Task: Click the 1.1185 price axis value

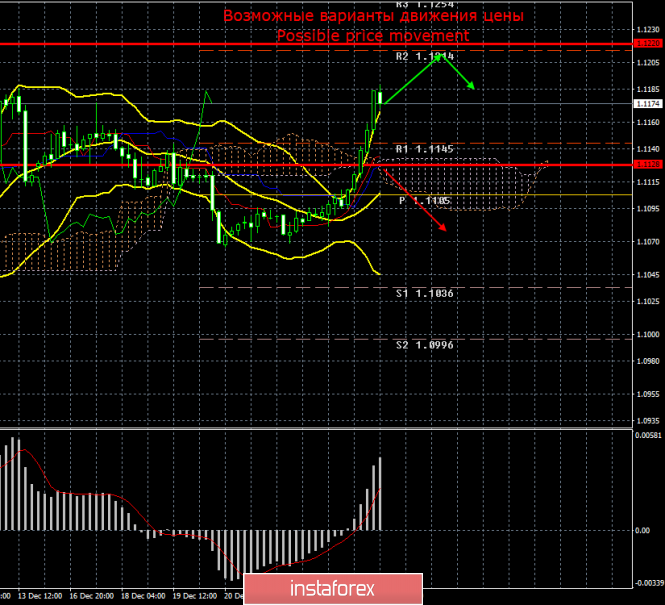Action: coord(648,89)
